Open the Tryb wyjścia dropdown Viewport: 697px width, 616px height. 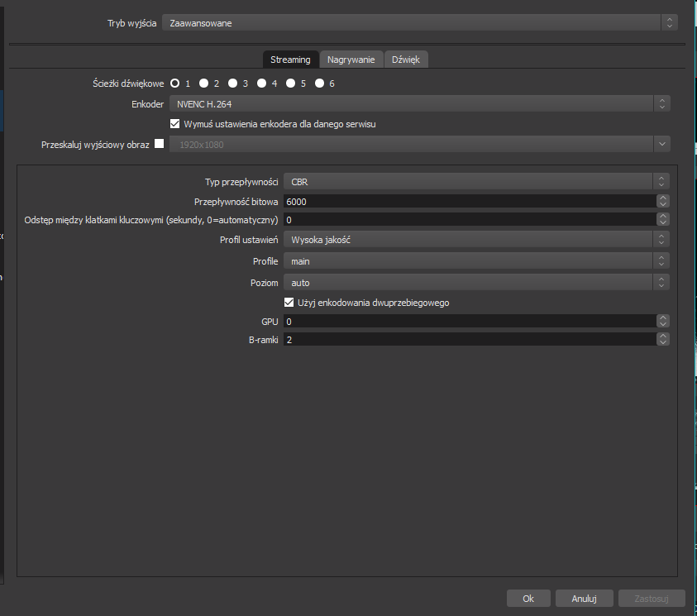419,23
